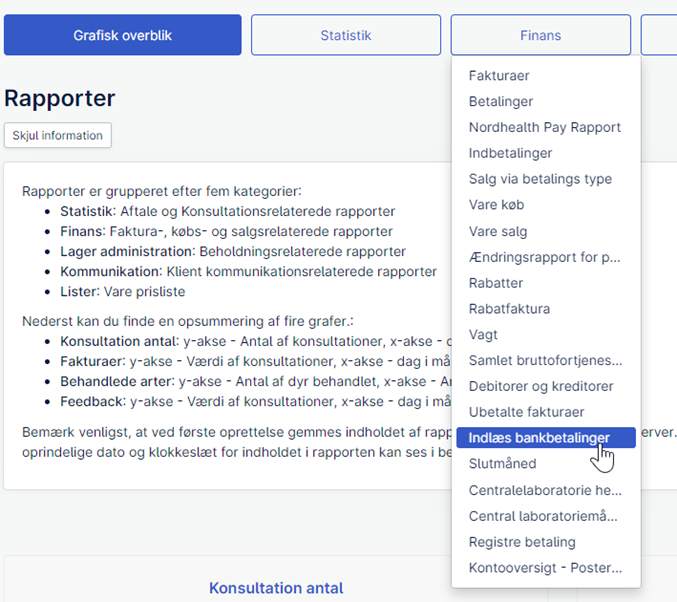Open the Grafisk overblik tab
This screenshot has height=602, width=677.
point(123,35)
